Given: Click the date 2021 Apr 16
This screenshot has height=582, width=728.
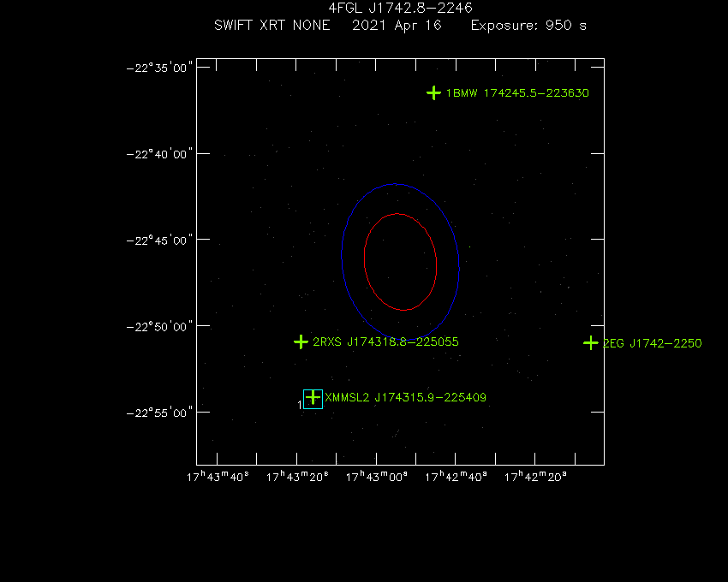Looking at the screenshot, I should (x=397, y=26).
